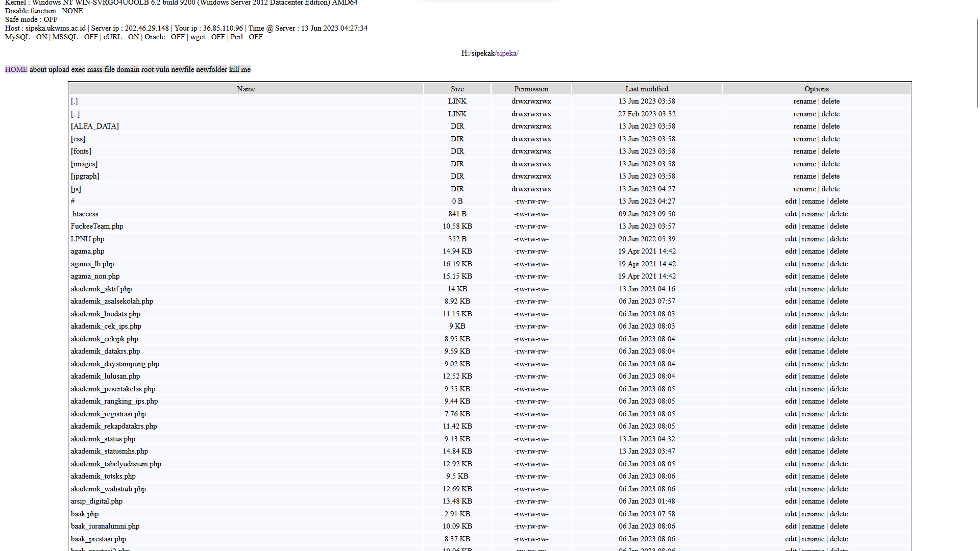Open the [ALFA_DATA] directory
This screenshot has width=980, height=551.
pos(95,127)
